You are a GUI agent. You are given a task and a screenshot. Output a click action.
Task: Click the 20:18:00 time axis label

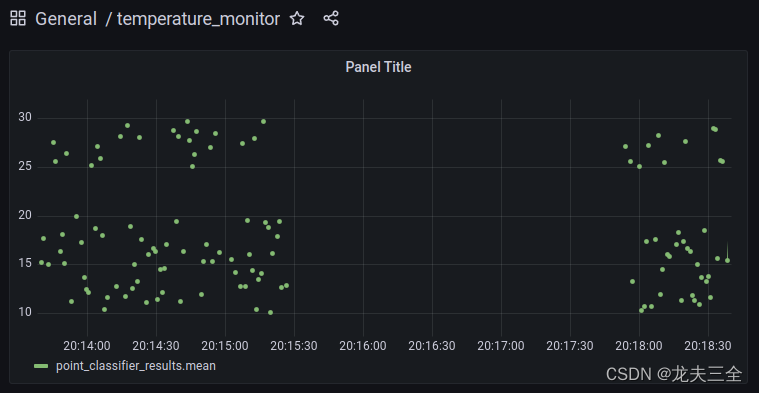tap(639, 346)
